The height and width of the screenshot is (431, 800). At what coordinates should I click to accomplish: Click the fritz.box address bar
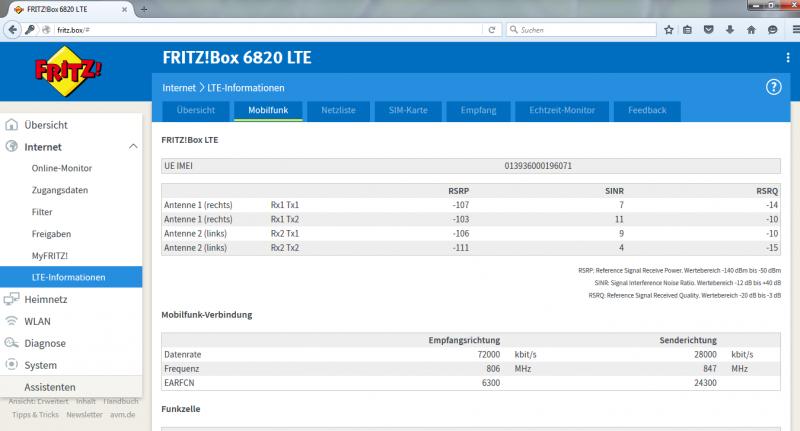(268, 30)
